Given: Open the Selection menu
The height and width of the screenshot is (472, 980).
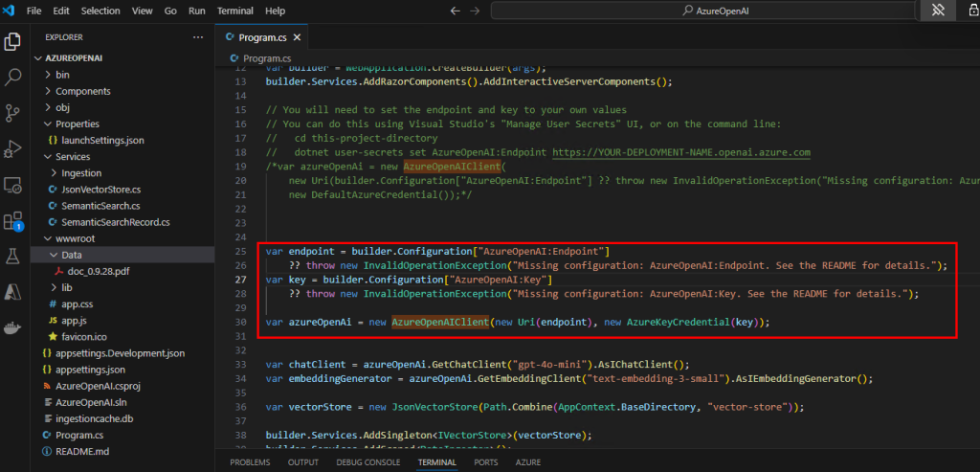Looking at the screenshot, I should click(x=100, y=11).
